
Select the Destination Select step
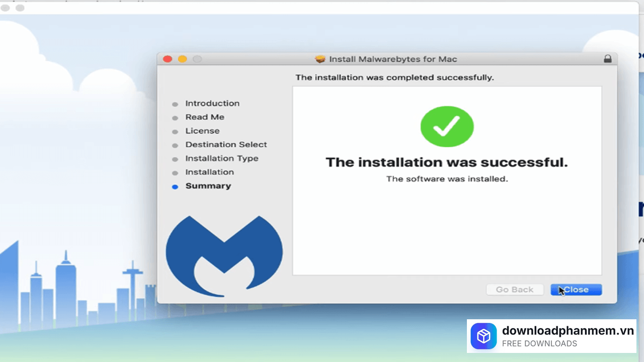pyautogui.click(x=226, y=145)
